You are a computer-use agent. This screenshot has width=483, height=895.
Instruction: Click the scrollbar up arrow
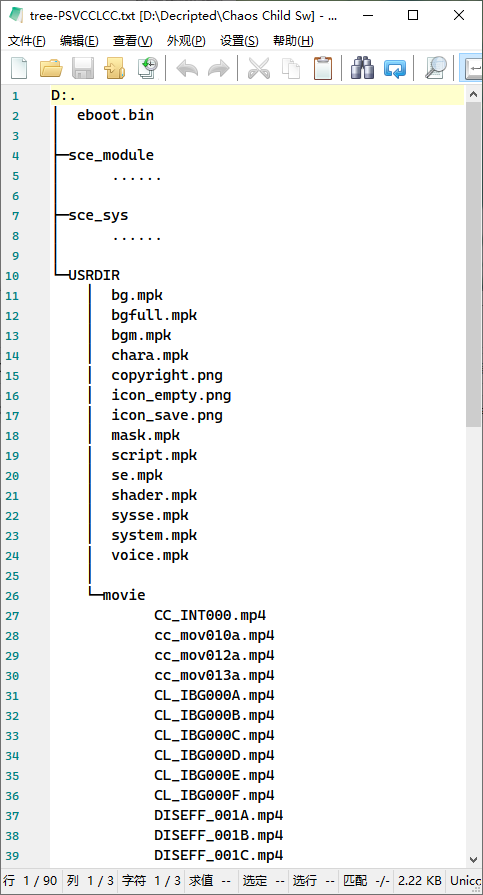pos(473,94)
